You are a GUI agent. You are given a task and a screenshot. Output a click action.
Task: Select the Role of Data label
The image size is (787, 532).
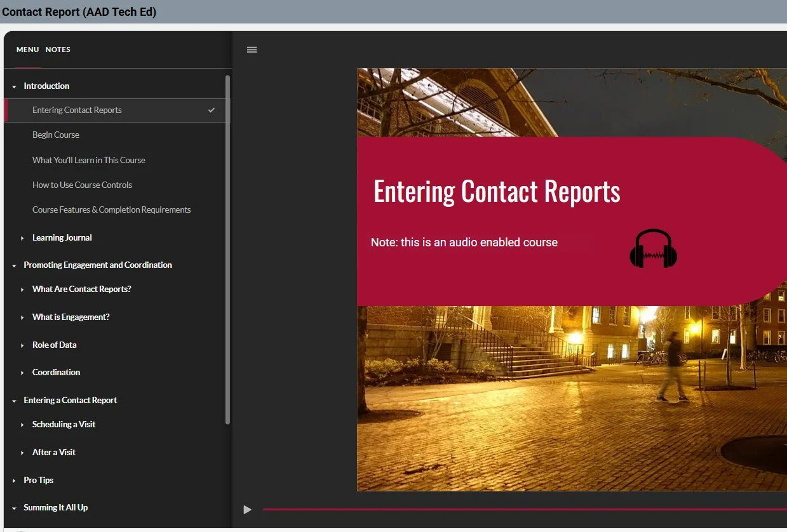(x=55, y=345)
